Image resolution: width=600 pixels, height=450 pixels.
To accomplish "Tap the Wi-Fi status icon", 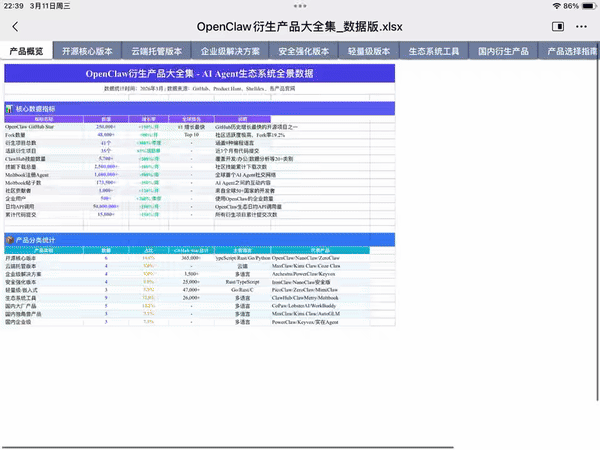I will click(556, 6).
